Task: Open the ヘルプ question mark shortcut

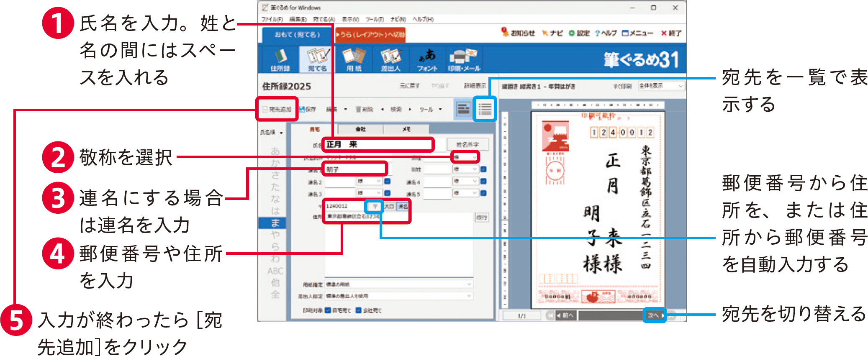Action: 606,33
